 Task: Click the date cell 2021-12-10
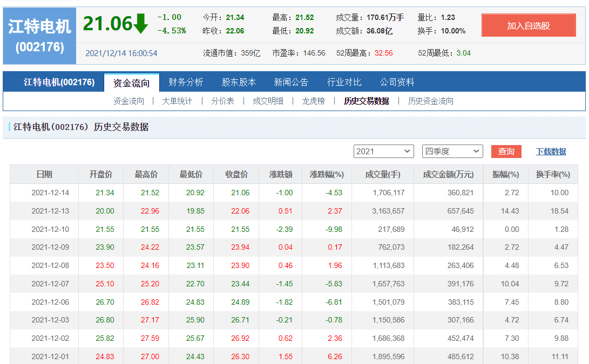(50, 229)
